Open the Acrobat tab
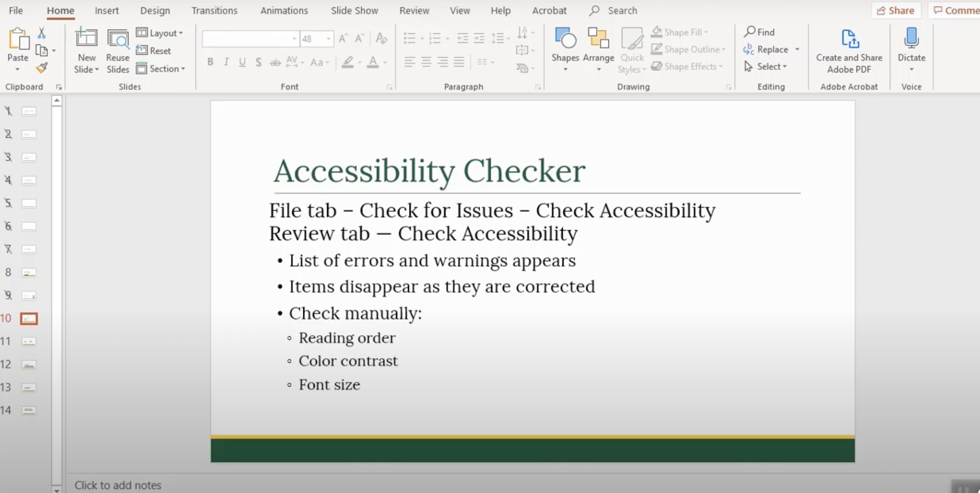Screen dimensions: 980x493 tap(549, 10)
